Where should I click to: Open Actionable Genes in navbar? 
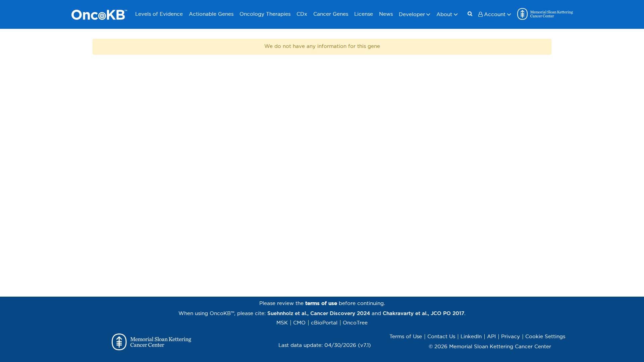click(x=211, y=14)
